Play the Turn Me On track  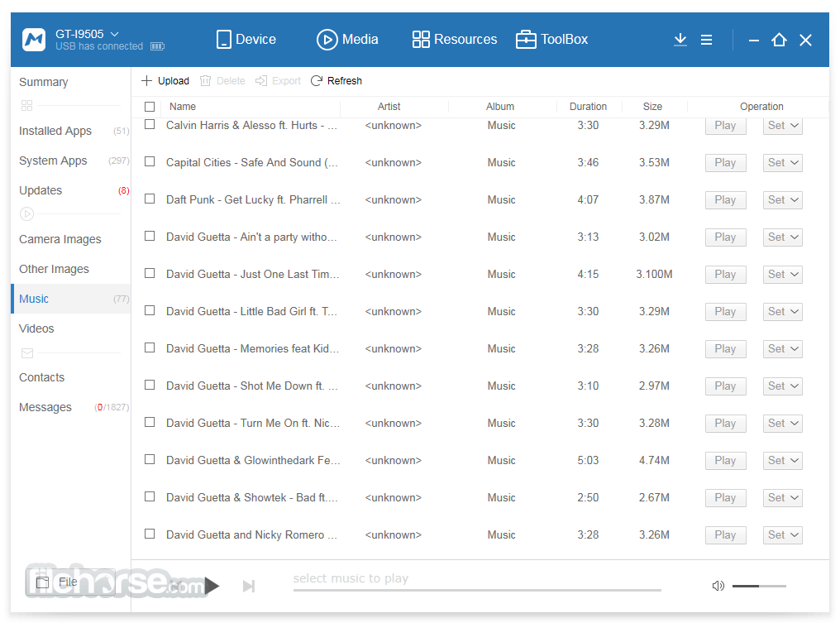pos(725,424)
